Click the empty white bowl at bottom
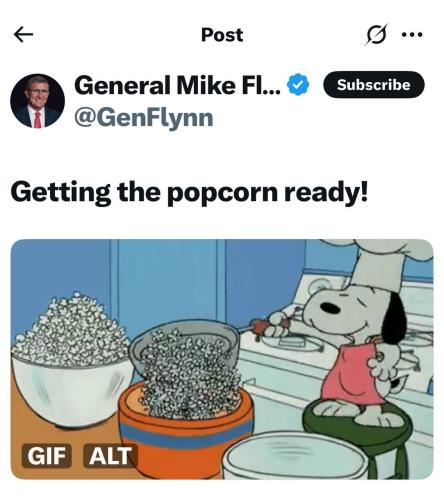Screen dimensions: 444x500 (x=295, y=457)
